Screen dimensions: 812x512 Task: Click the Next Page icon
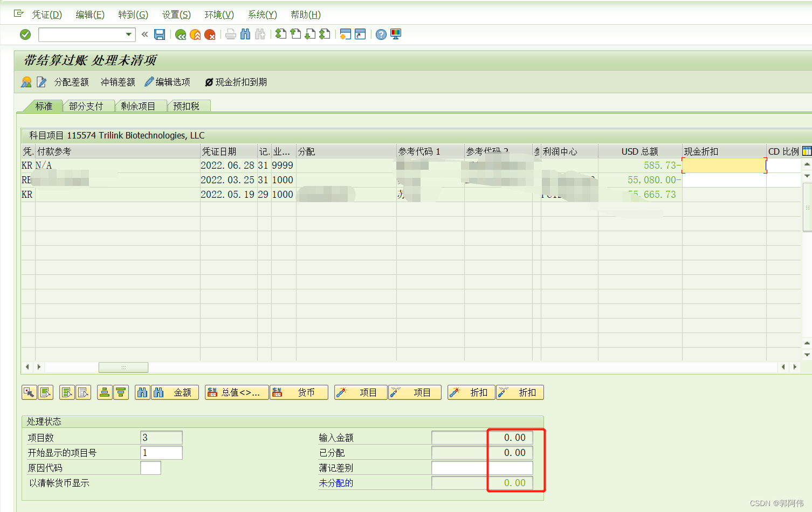(310, 34)
